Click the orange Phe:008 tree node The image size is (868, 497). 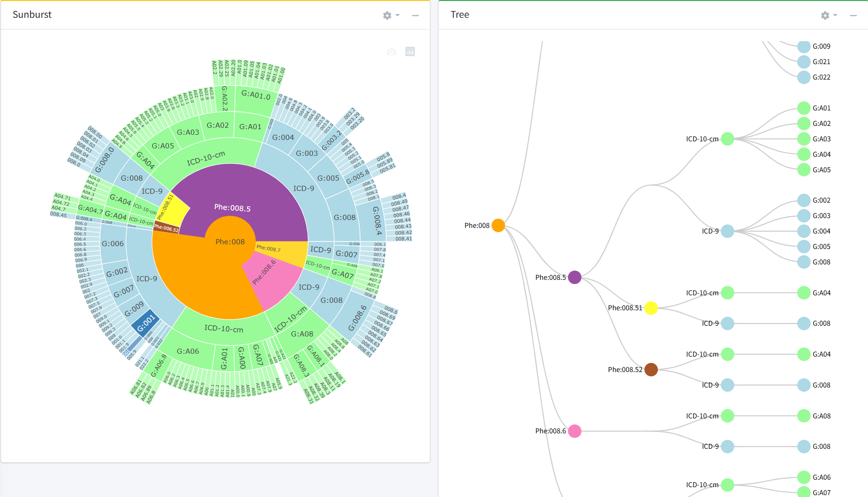[x=498, y=226]
